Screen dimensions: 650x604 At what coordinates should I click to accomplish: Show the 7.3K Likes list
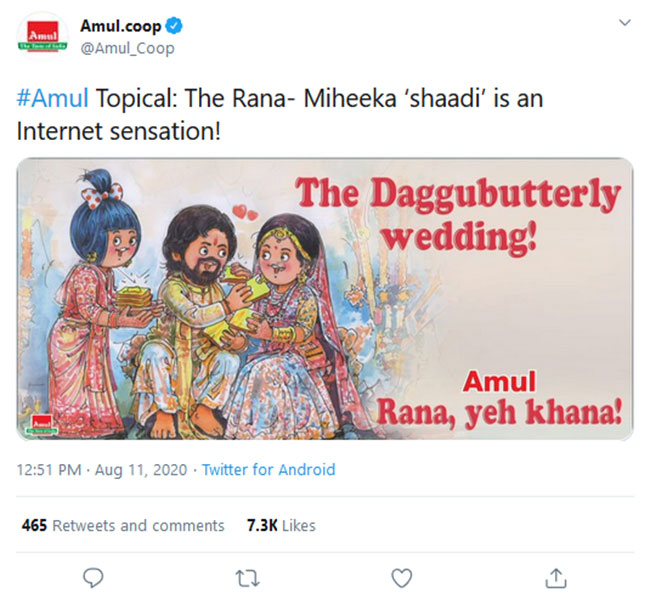point(281,525)
